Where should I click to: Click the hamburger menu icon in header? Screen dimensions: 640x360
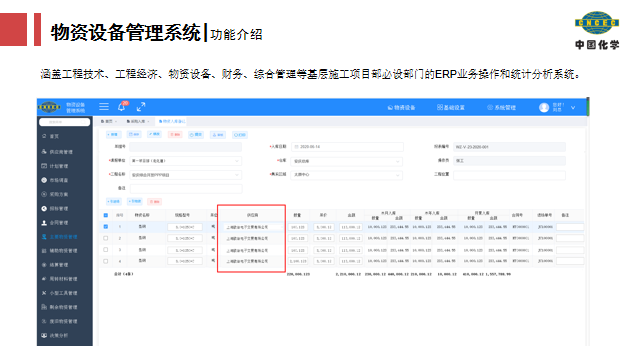(104, 107)
